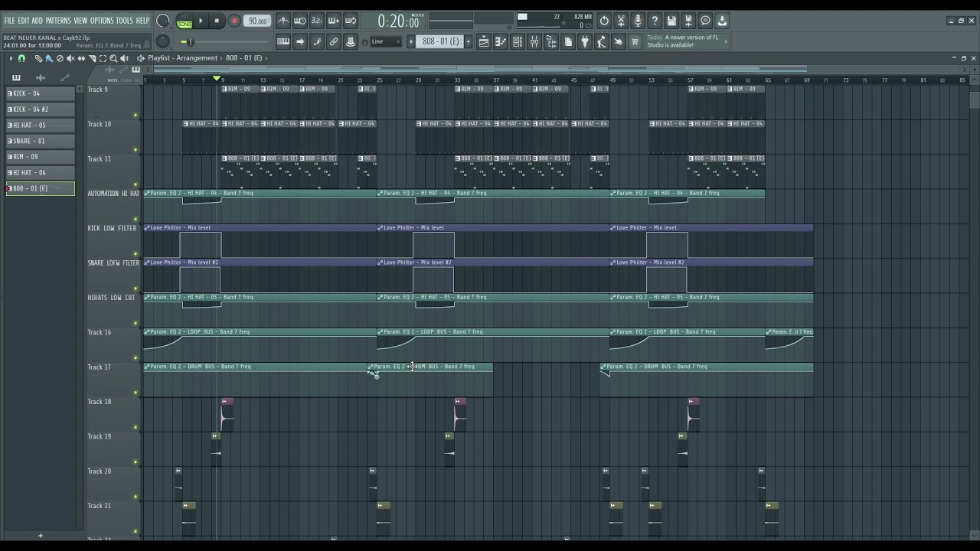The height and width of the screenshot is (551, 980).
Task: Click the question mark help icon
Action: (x=655, y=21)
